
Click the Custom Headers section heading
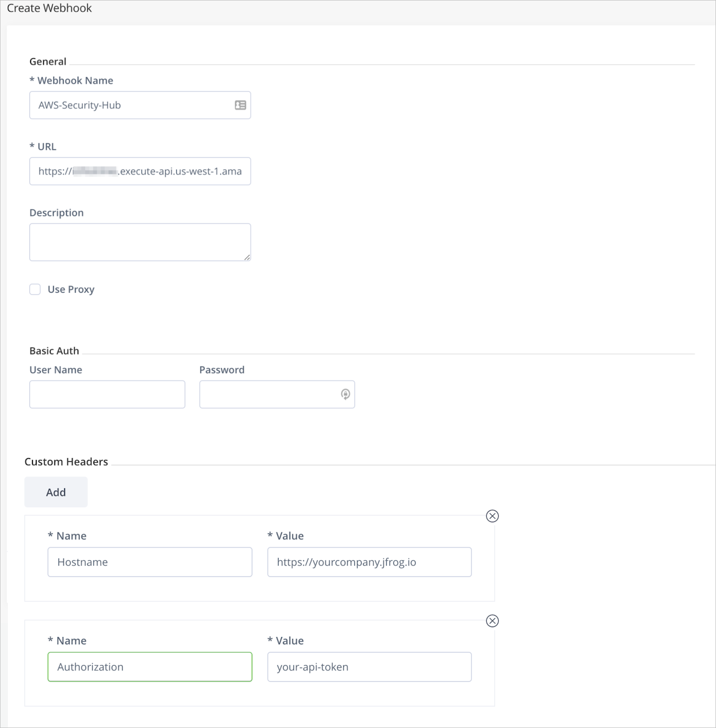point(66,462)
